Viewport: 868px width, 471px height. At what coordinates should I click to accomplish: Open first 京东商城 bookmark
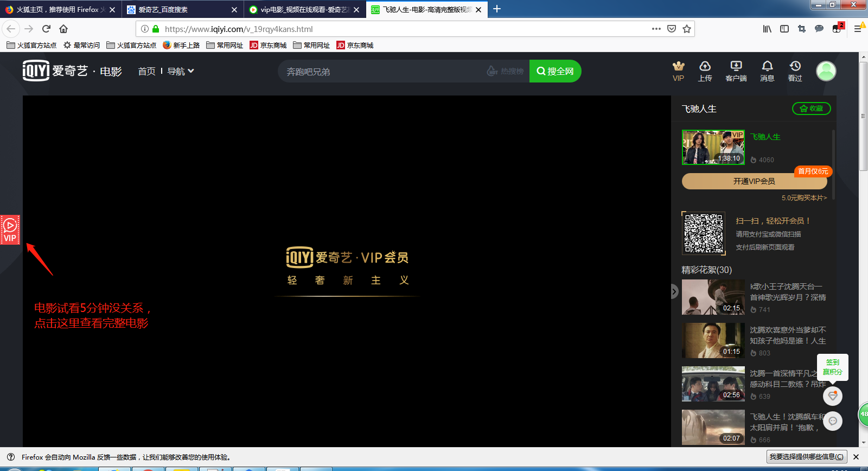point(268,45)
